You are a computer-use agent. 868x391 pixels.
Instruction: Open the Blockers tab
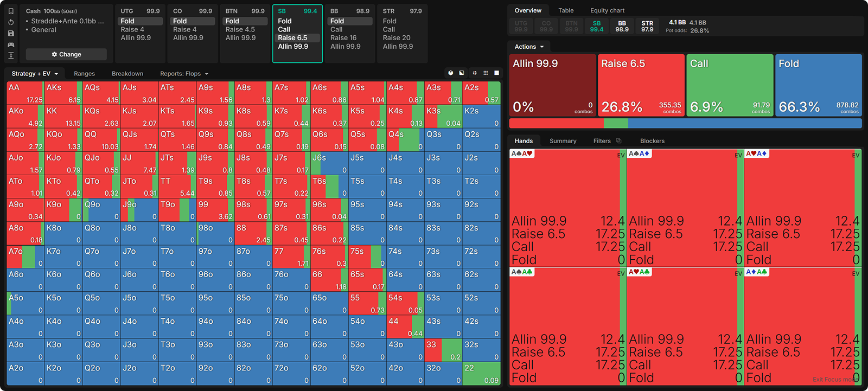pos(652,141)
